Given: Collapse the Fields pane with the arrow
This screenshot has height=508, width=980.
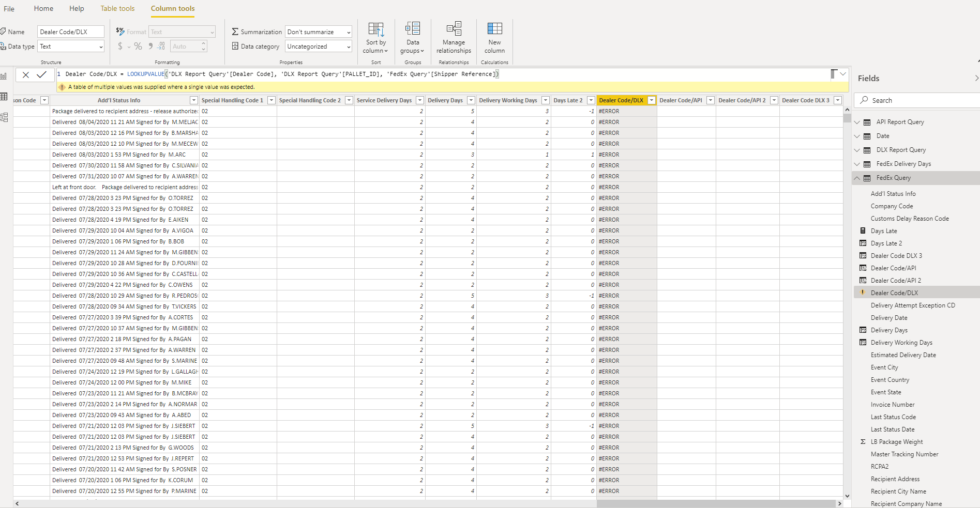Looking at the screenshot, I should click(976, 78).
